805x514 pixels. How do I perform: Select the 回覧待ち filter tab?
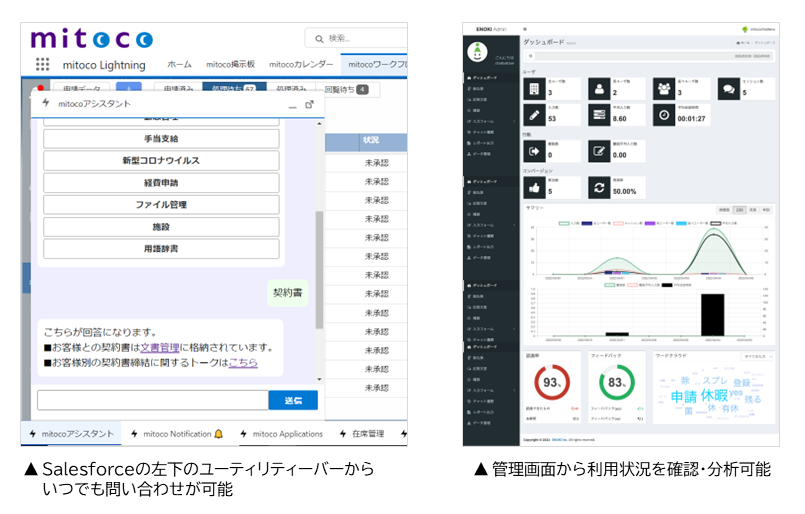pyautogui.click(x=347, y=89)
